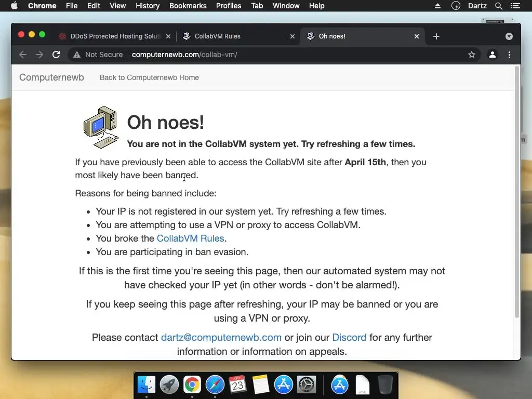Open the Bookmarks menu

coord(188,6)
